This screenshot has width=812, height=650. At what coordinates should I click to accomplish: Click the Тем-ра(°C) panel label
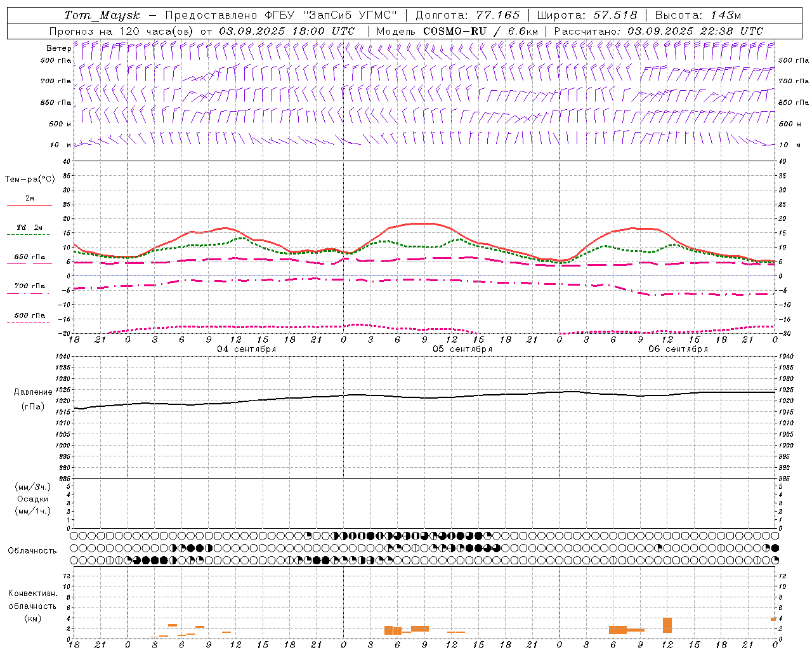pos(30,180)
